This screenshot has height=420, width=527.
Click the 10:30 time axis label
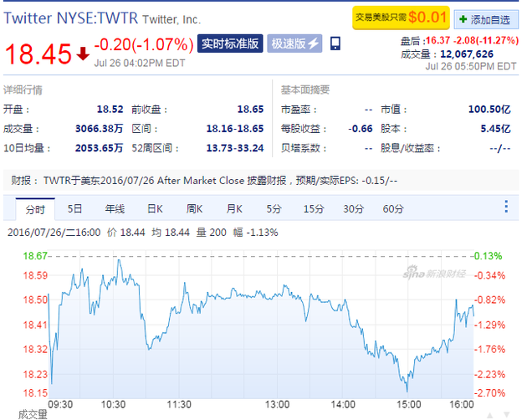(113, 405)
